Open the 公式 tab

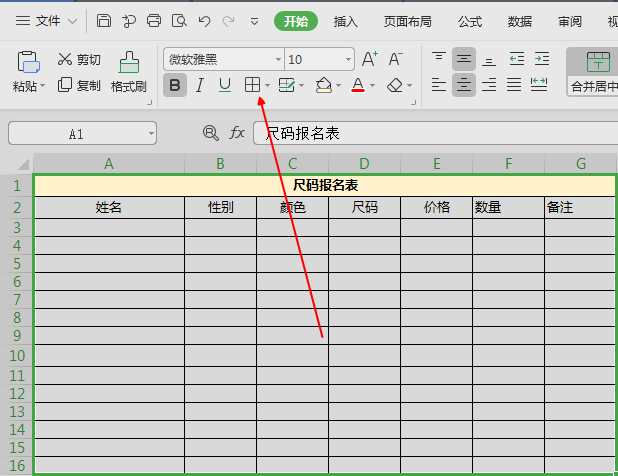point(470,21)
